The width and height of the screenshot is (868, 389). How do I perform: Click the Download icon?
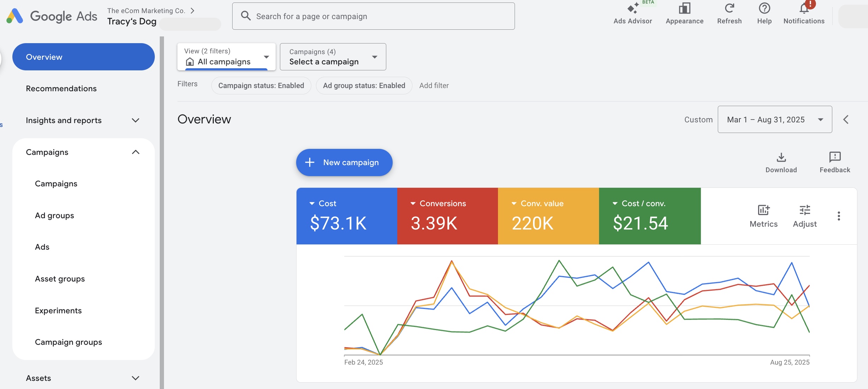(781, 158)
